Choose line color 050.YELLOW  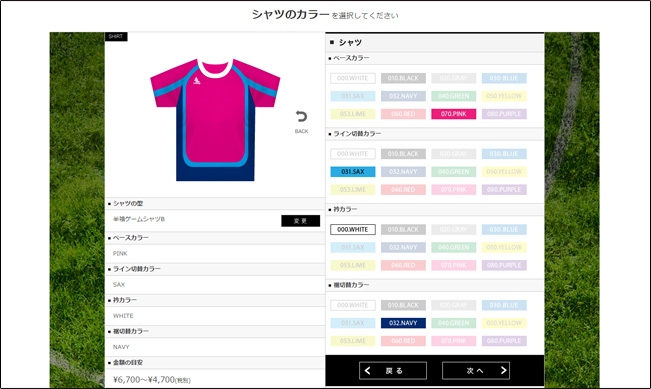(504, 171)
